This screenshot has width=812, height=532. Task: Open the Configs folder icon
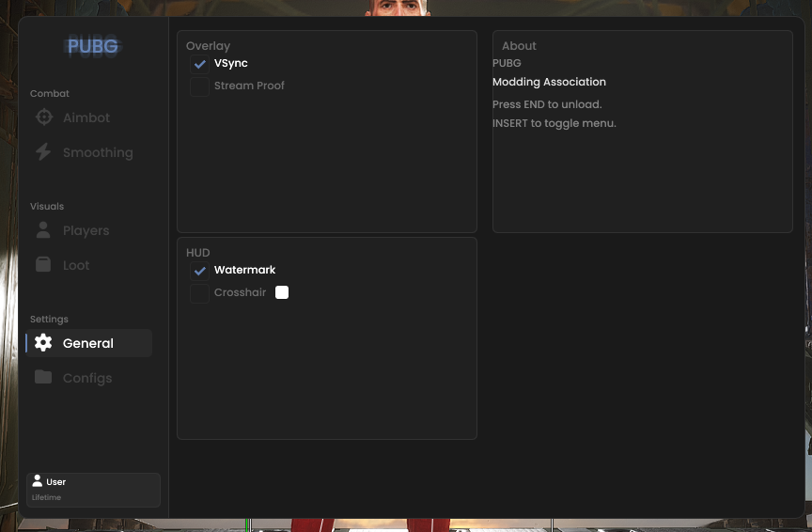pyautogui.click(x=43, y=377)
